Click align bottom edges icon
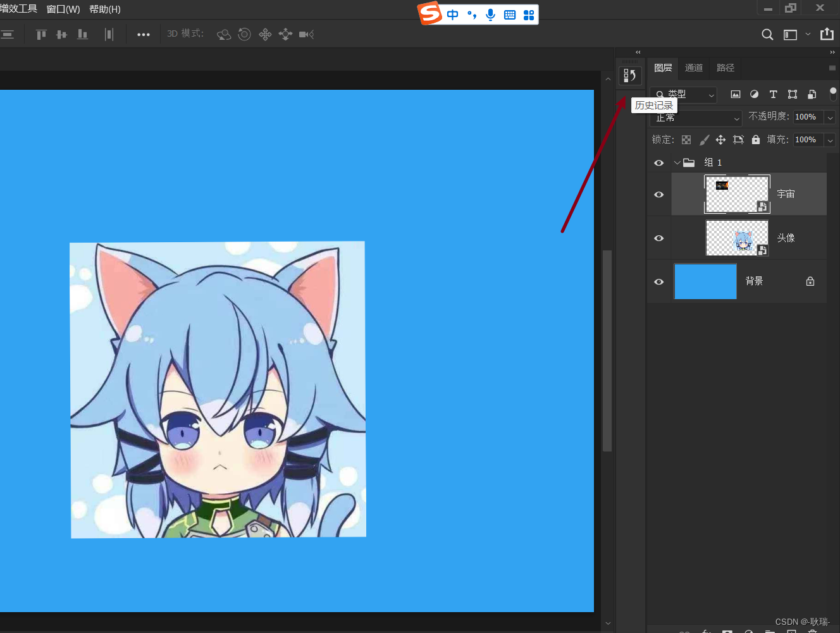840x633 pixels. (x=82, y=34)
